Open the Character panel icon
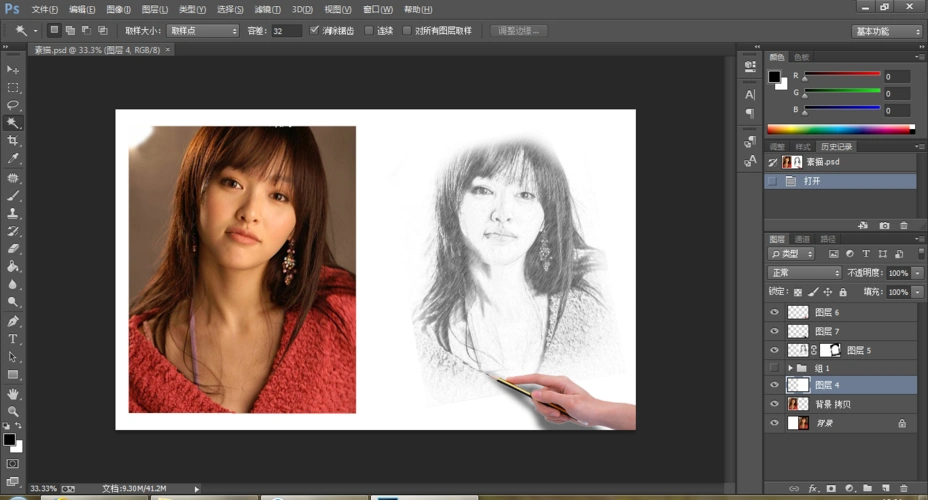The width and height of the screenshot is (928, 500). coord(750,95)
